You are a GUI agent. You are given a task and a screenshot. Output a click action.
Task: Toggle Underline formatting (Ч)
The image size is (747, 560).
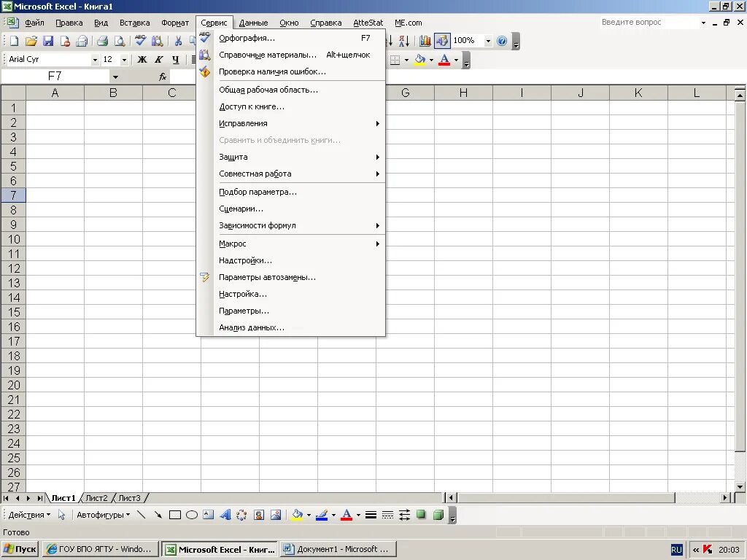pos(176,60)
